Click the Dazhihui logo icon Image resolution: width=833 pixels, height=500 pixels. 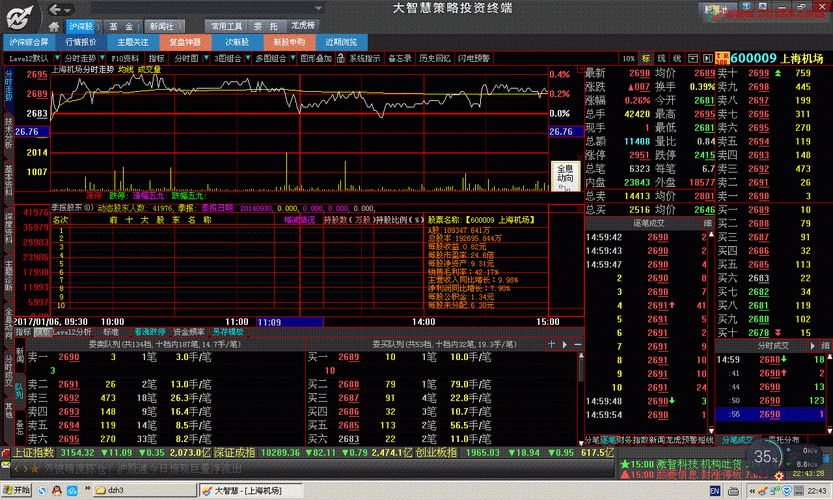pyautogui.click(x=20, y=18)
